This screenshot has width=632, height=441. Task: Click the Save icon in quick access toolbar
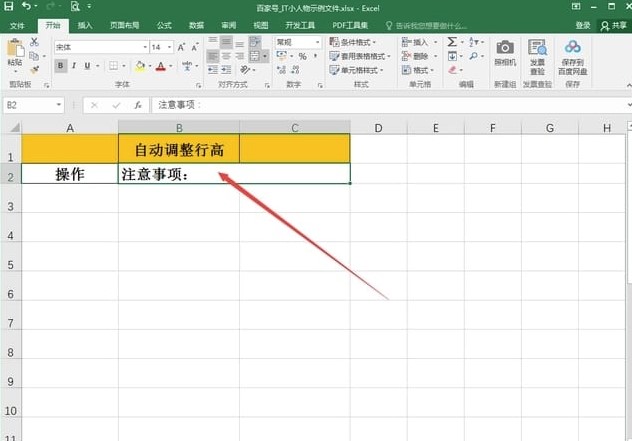[9, 6]
